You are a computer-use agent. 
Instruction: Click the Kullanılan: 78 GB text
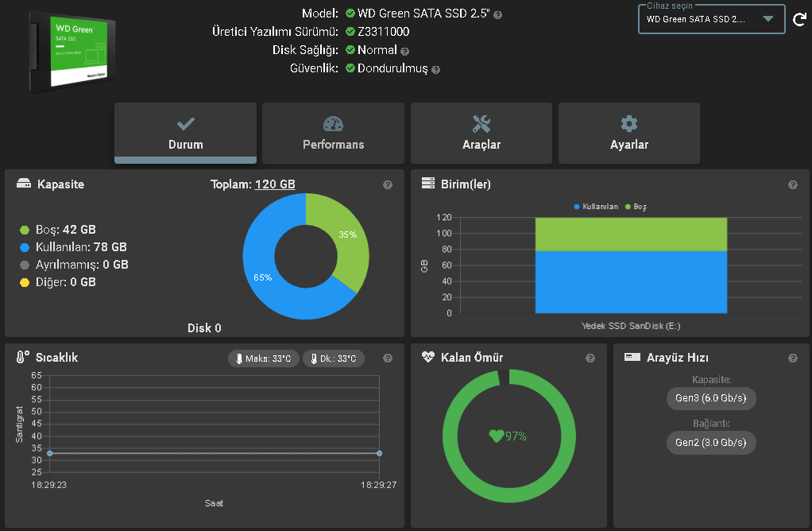(x=81, y=247)
